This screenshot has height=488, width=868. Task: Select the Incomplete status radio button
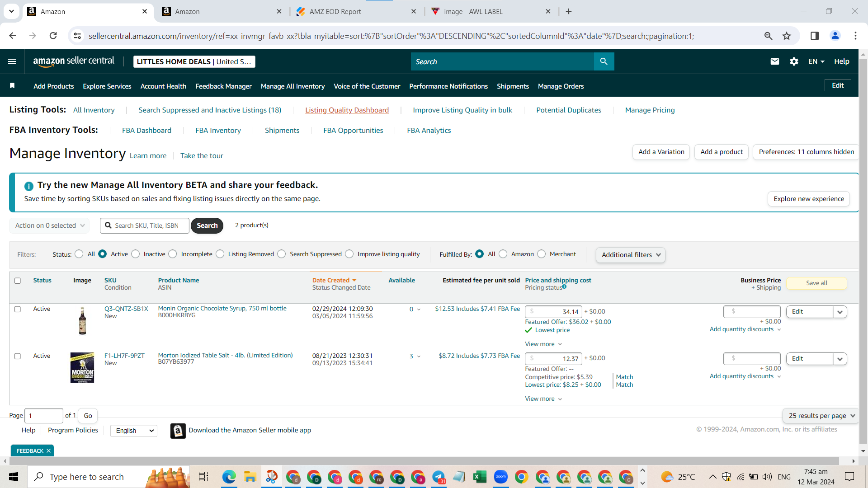[x=173, y=254]
